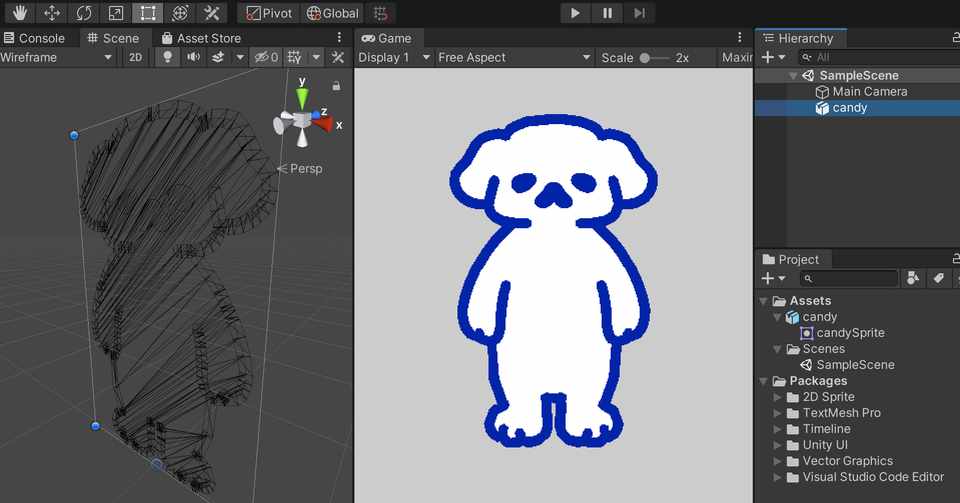This screenshot has width=960, height=503.
Task: Toggle scene grid visibility icon
Action: coord(294,58)
